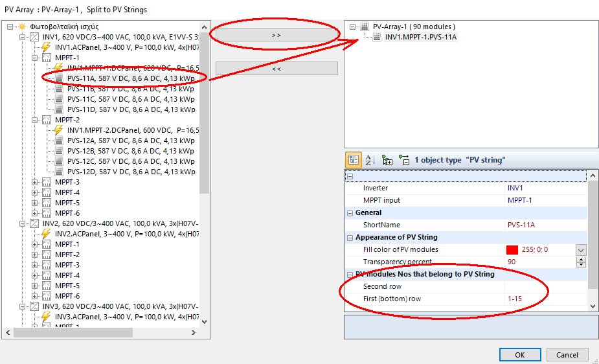Sort properties alphabetically with A-Z icon
The width and height of the screenshot is (599, 364).
pyautogui.click(x=370, y=159)
